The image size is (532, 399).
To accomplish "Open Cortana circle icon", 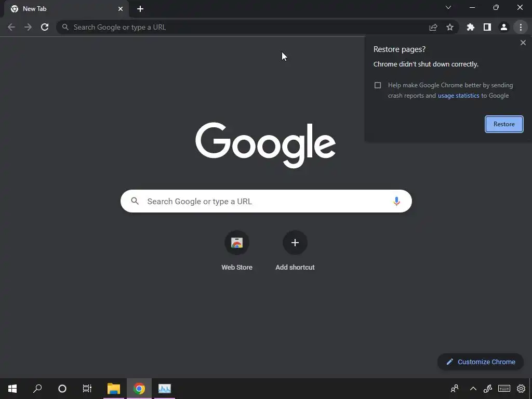I will coord(62,389).
